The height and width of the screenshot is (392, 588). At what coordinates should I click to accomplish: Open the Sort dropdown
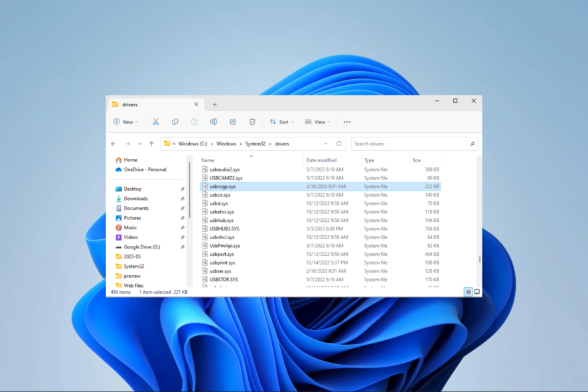click(x=283, y=122)
